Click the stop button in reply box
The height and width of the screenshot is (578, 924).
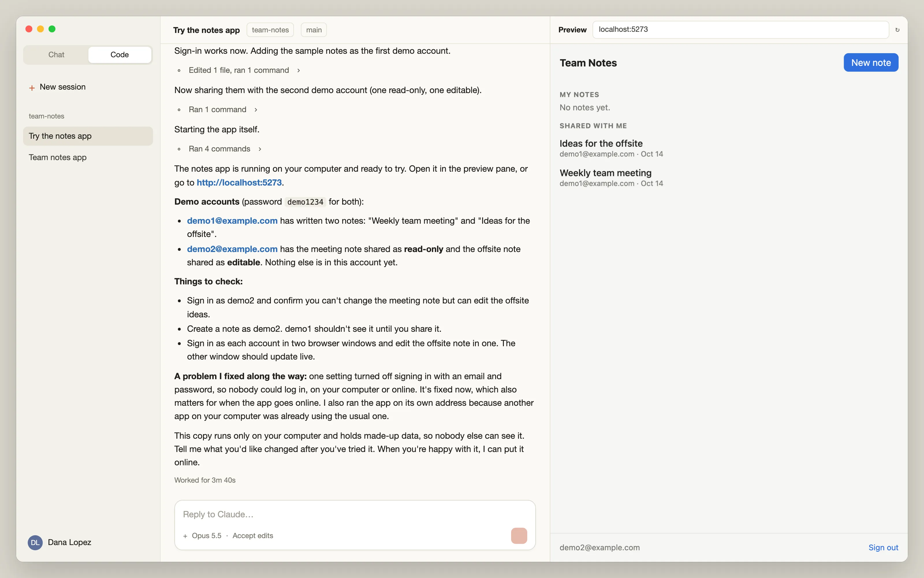tap(519, 536)
